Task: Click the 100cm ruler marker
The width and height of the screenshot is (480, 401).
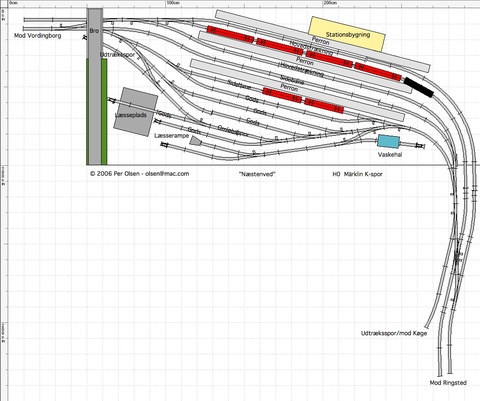Action: pos(173,3)
